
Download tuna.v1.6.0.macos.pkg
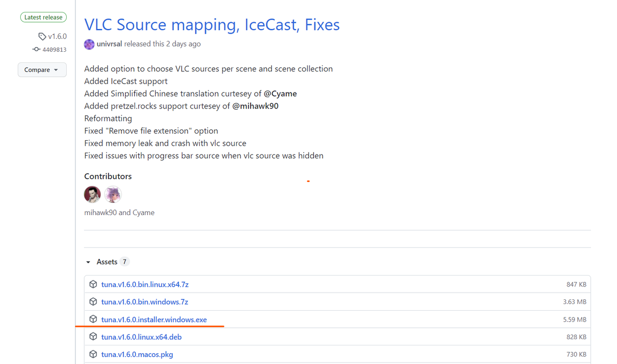coord(137,355)
